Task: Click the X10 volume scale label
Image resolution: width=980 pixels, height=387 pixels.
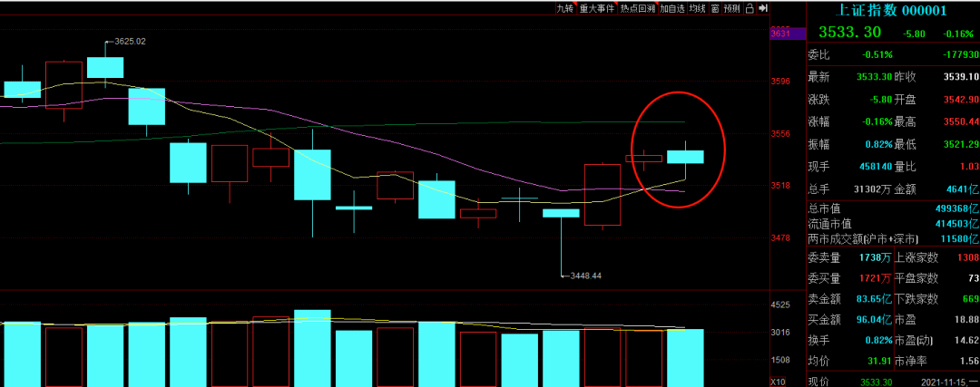Action: 779,381
